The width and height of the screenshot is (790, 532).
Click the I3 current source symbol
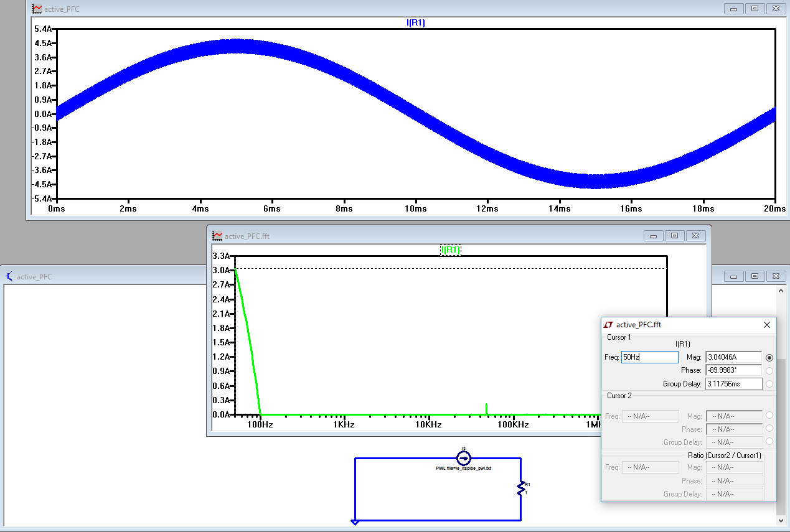pyautogui.click(x=464, y=458)
